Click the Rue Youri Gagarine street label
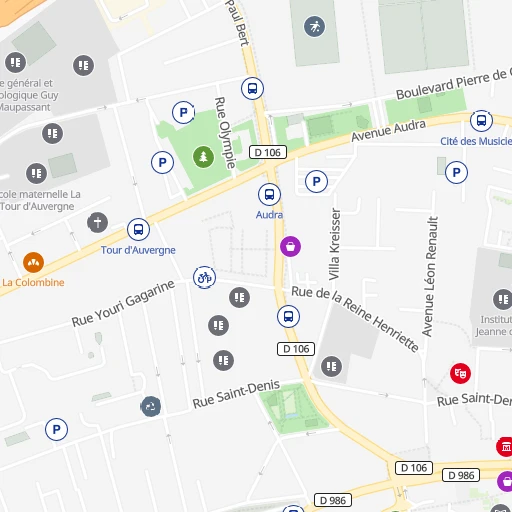The width and height of the screenshot is (512, 512). click(123, 303)
